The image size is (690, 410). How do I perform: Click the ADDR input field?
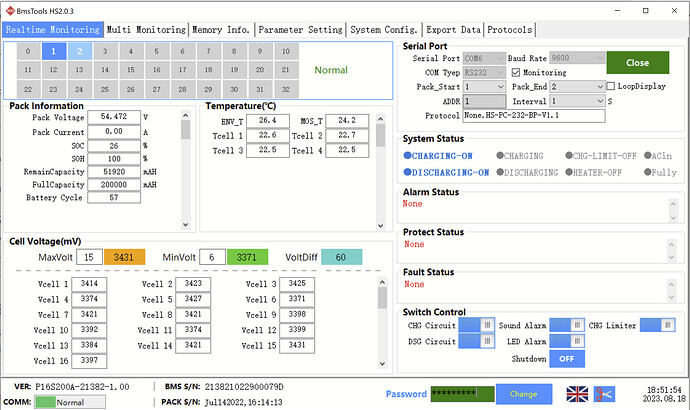tap(484, 101)
